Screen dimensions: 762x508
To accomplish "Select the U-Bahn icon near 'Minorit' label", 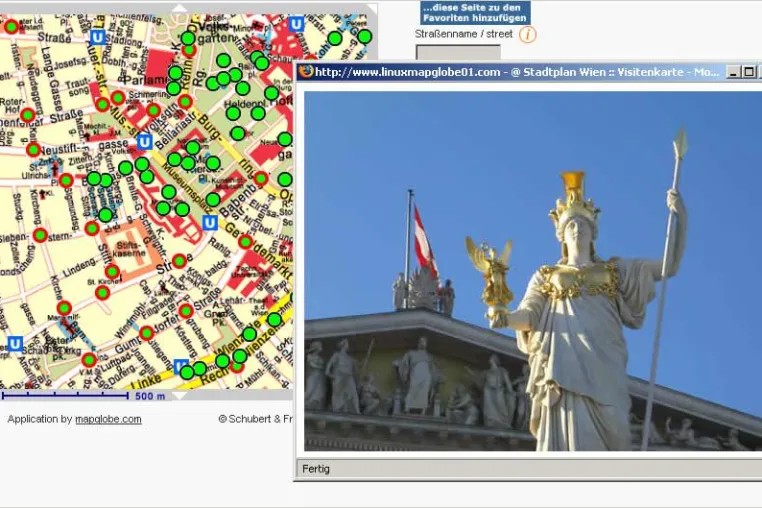I will [x=296, y=23].
